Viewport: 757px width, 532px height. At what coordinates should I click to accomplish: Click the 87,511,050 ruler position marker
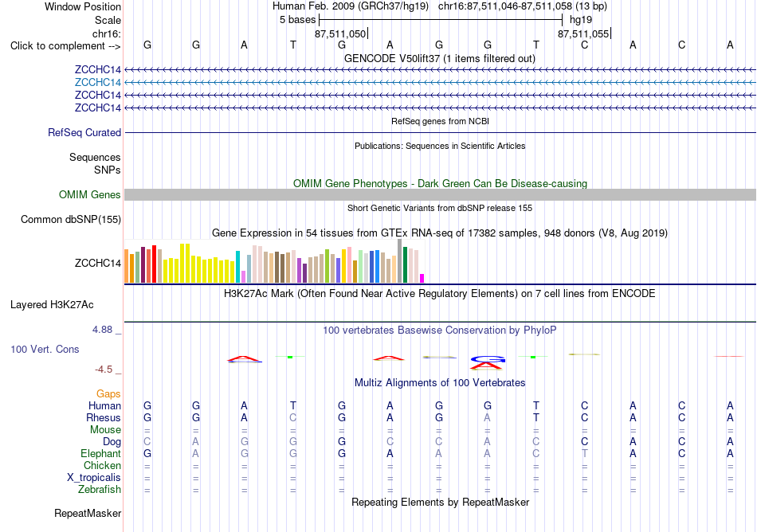coord(340,33)
